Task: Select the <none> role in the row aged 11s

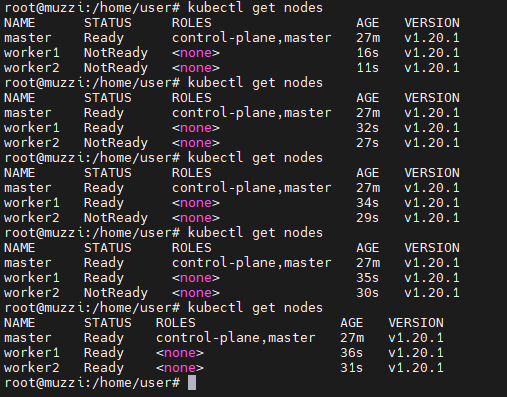Action: click(196, 68)
